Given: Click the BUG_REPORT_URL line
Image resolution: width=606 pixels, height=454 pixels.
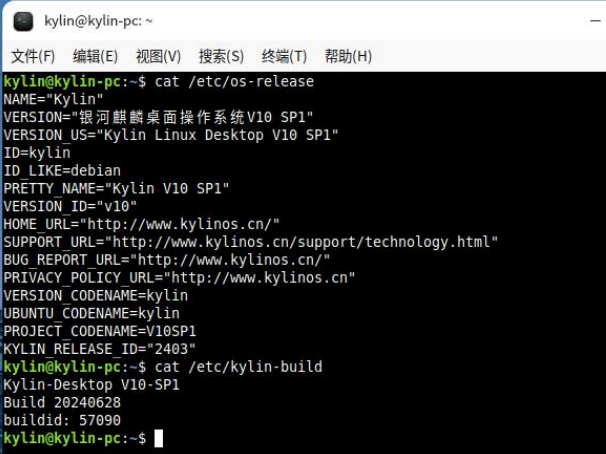Looking at the screenshot, I should [167, 260].
